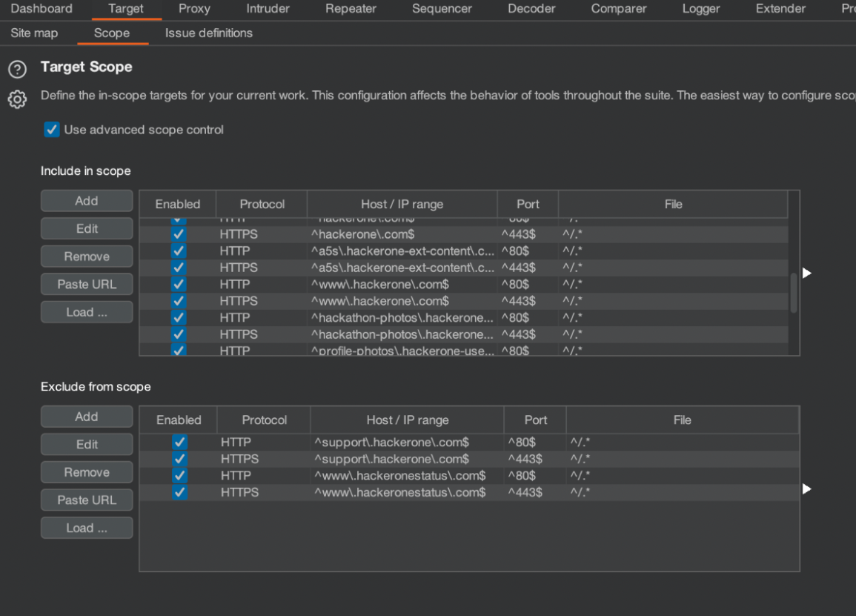The width and height of the screenshot is (856, 616).
Task: Open the Extender tab
Action: pos(780,9)
